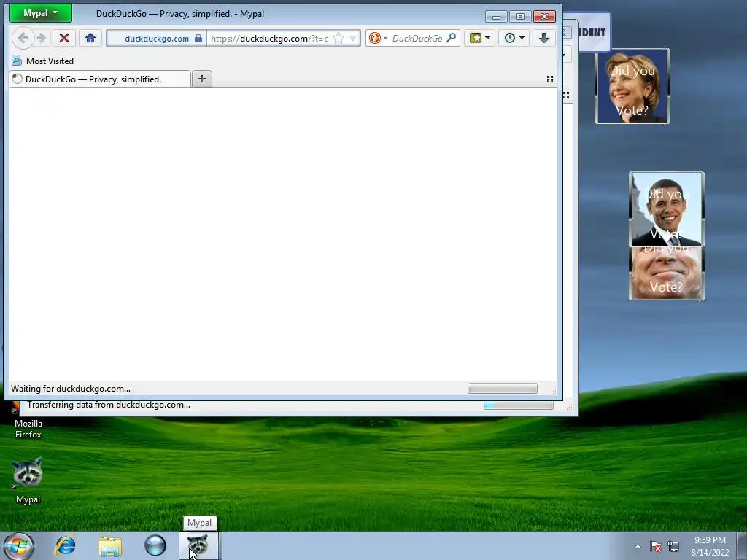
Task: Stop loading with the red X button
Action: (x=64, y=38)
